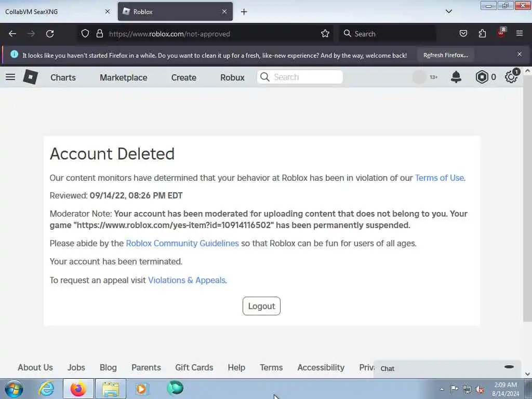Open the Pocket save icon
The height and width of the screenshot is (399, 532).
click(x=463, y=34)
